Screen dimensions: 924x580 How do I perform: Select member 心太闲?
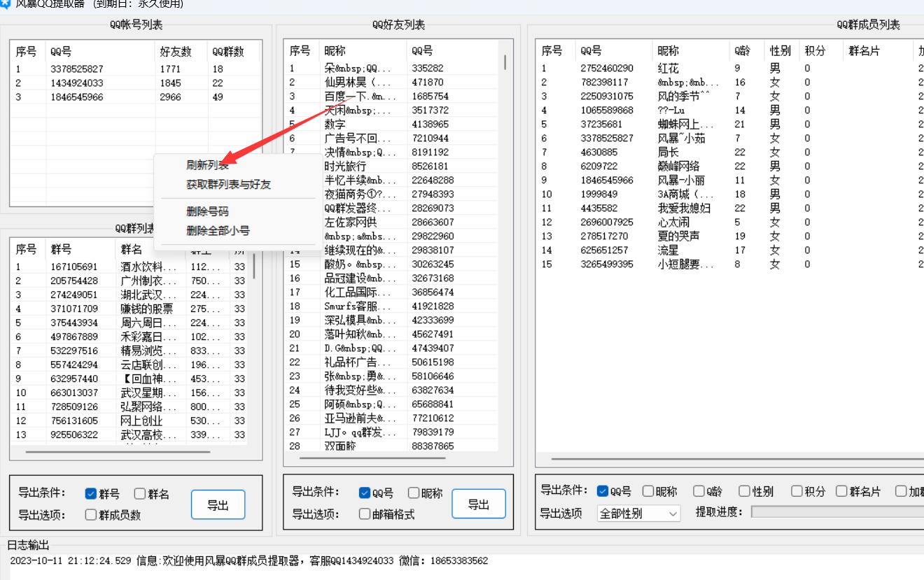coord(731,222)
